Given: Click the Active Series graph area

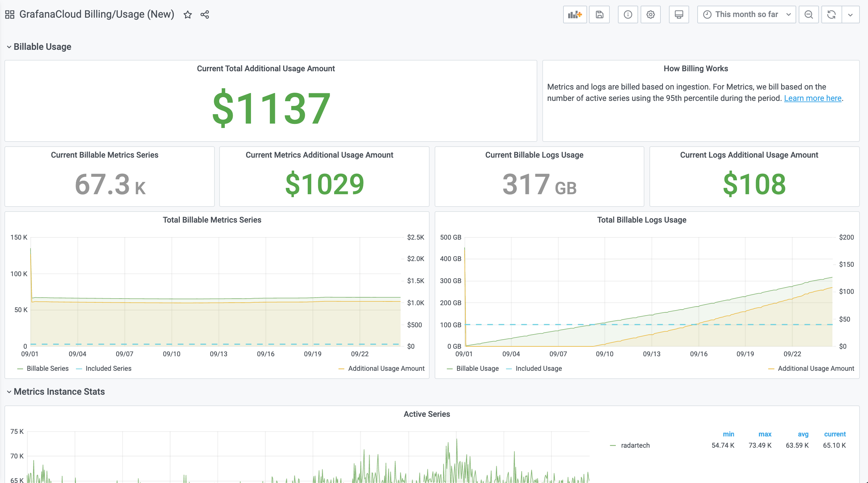Looking at the screenshot, I should [308, 457].
